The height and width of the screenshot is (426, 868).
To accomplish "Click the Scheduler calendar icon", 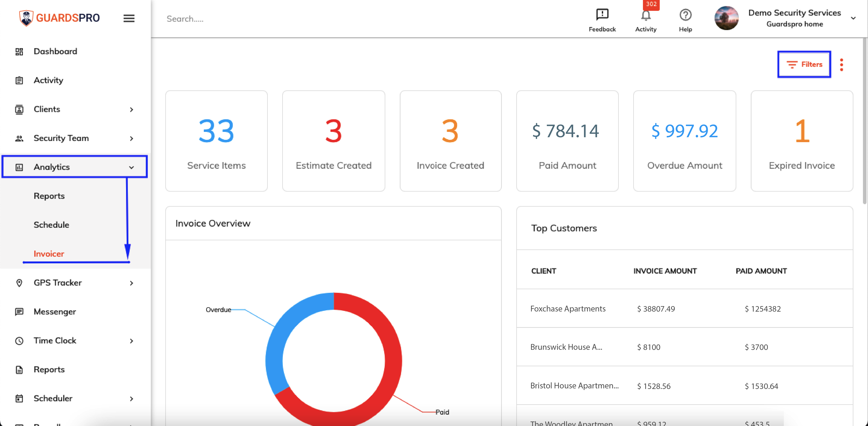I will 19,399.
